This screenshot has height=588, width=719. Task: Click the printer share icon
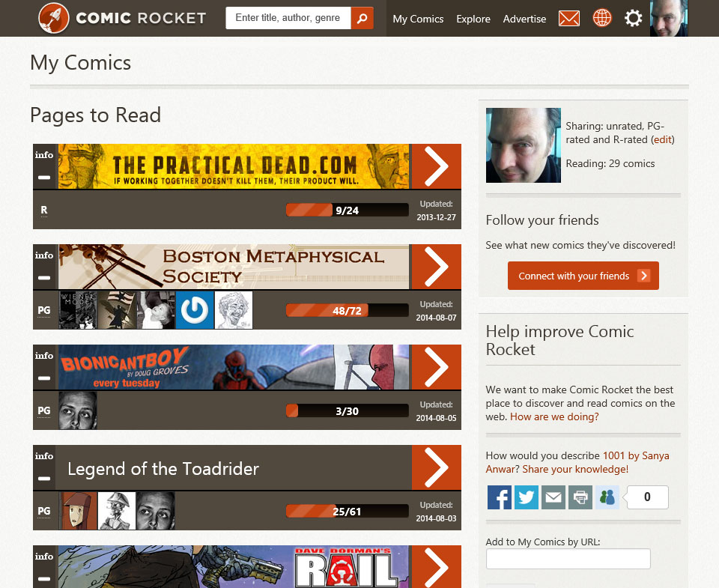point(580,497)
